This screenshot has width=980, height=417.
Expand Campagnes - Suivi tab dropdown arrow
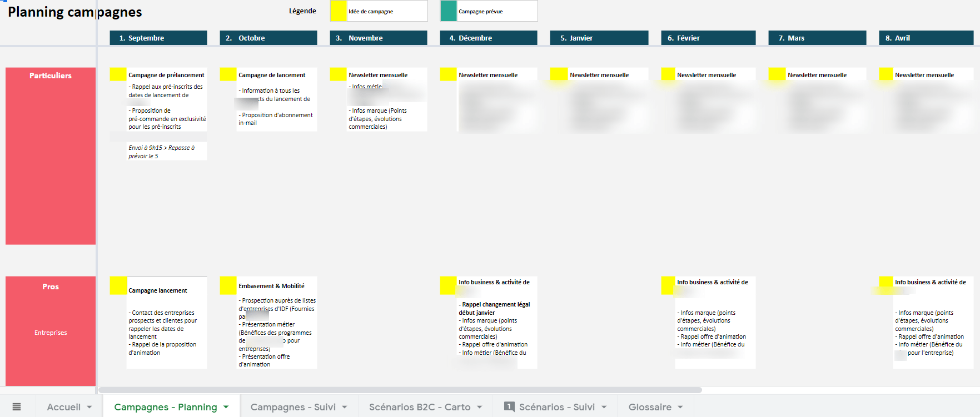tap(345, 407)
